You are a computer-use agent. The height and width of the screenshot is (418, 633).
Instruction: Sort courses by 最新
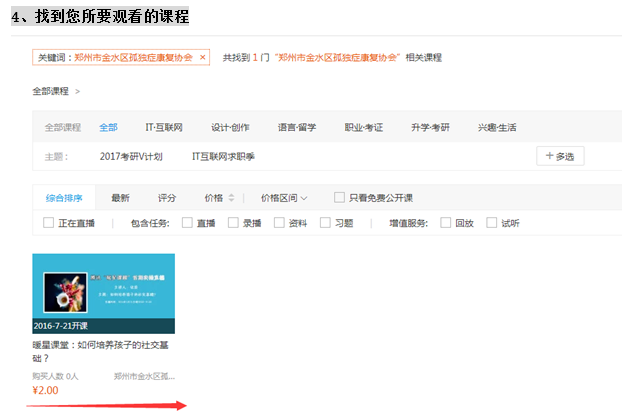pos(120,198)
